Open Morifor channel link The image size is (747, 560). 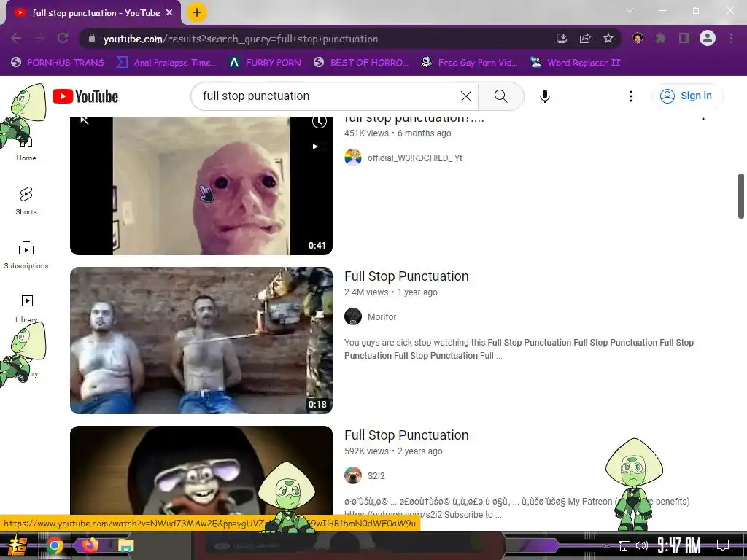(382, 316)
